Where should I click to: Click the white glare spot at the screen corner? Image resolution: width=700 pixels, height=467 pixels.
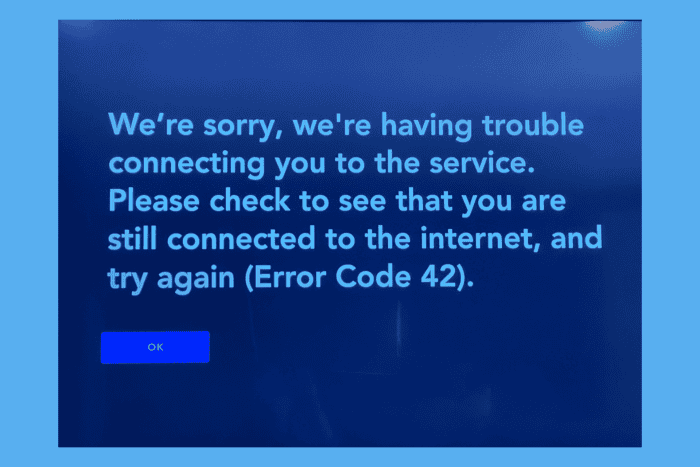click(x=606, y=29)
